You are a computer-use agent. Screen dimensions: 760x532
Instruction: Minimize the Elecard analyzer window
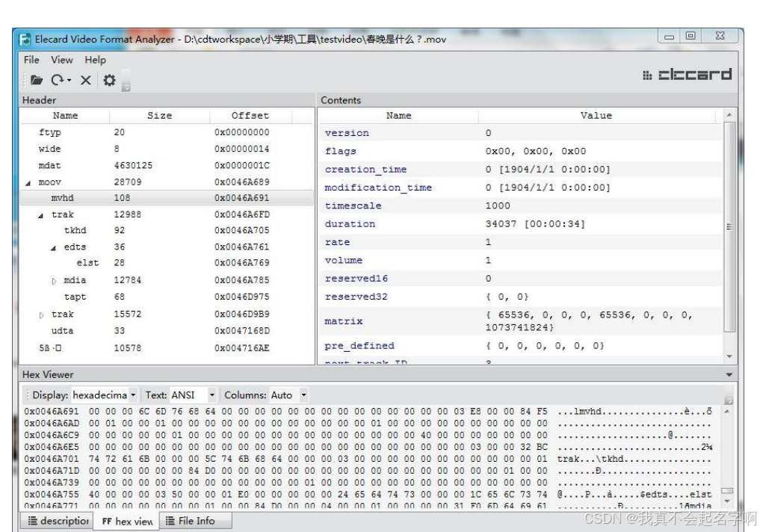[670, 37]
